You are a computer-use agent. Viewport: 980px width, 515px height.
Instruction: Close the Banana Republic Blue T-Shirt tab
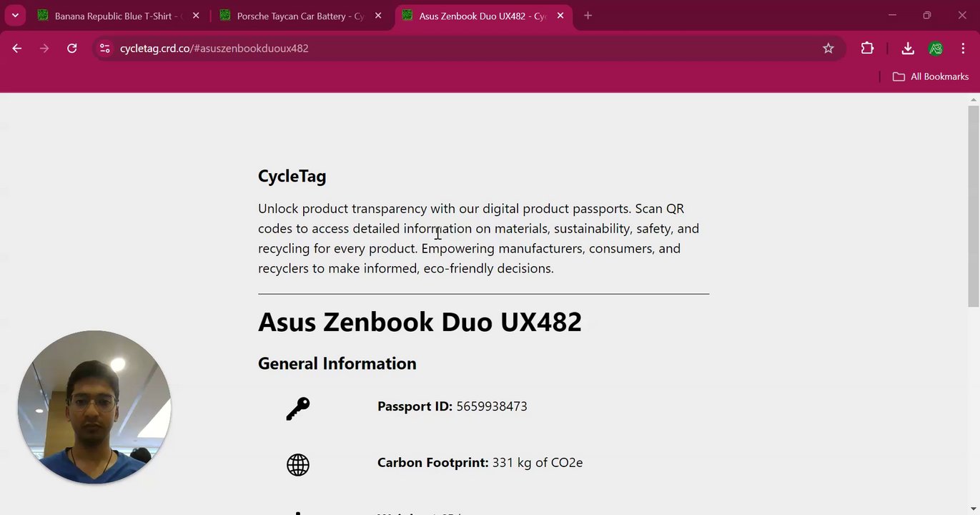(x=196, y=16)
